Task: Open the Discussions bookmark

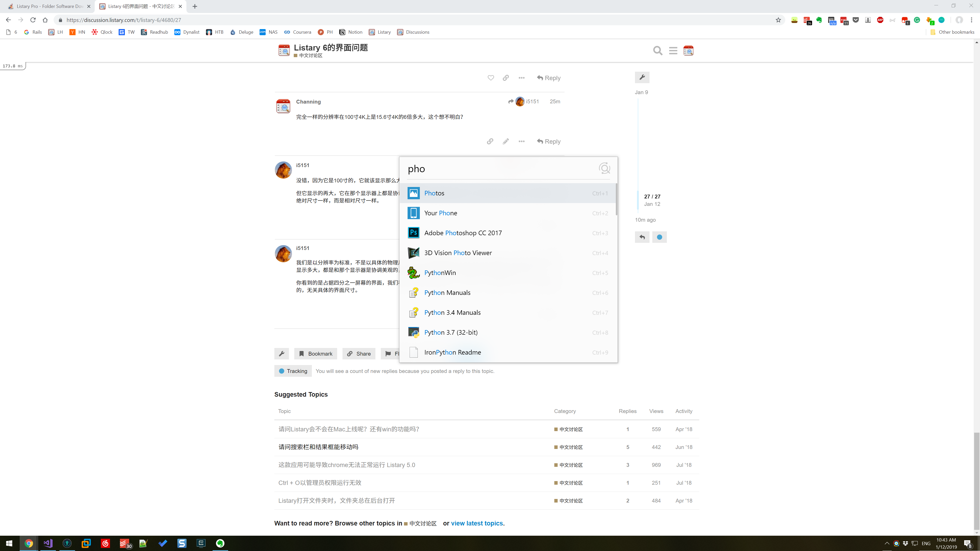Action: (x=413, y=32)
